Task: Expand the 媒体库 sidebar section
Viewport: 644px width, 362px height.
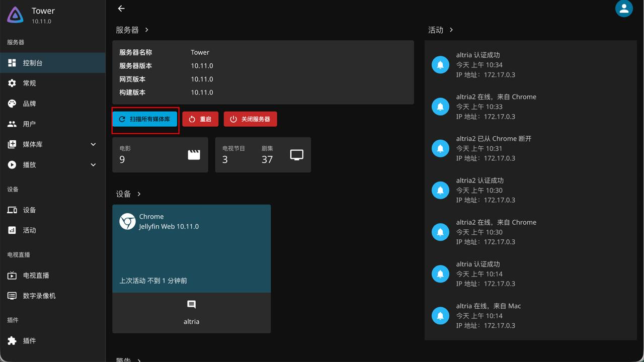Action: [93, 144]
